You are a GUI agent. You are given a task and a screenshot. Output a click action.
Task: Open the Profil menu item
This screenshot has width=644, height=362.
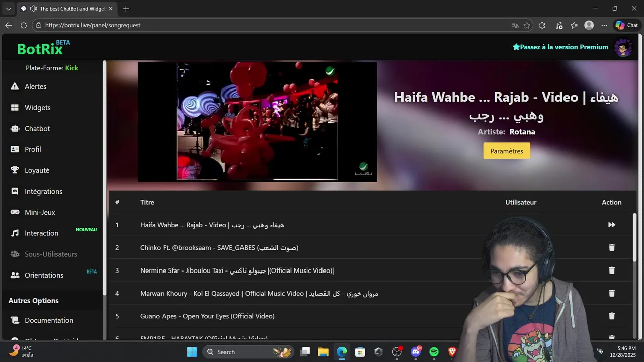33,149
